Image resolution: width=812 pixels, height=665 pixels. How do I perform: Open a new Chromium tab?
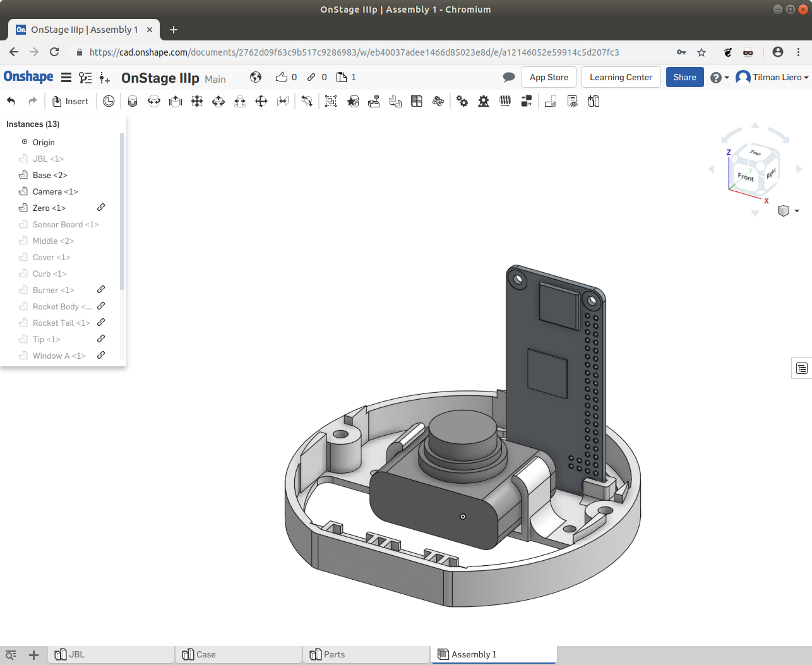tap(174, 30)
